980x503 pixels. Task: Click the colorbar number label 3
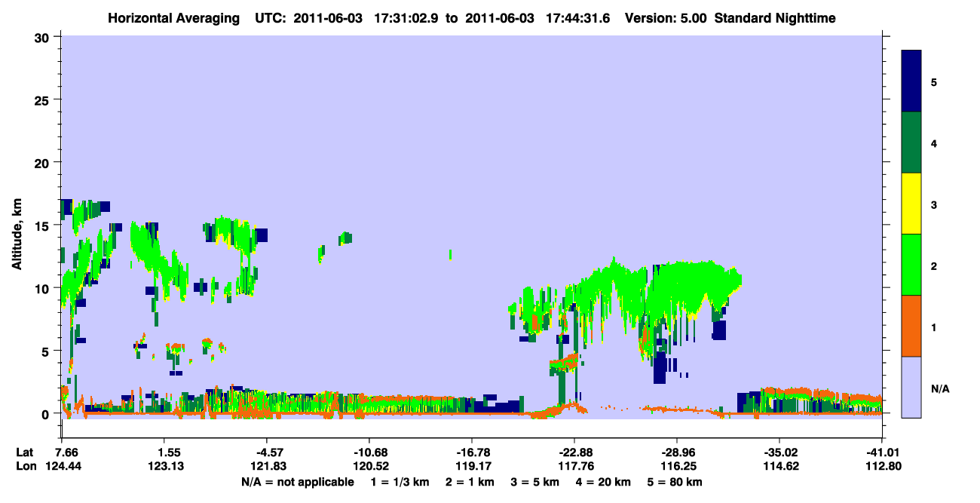(x=933, y=204)
